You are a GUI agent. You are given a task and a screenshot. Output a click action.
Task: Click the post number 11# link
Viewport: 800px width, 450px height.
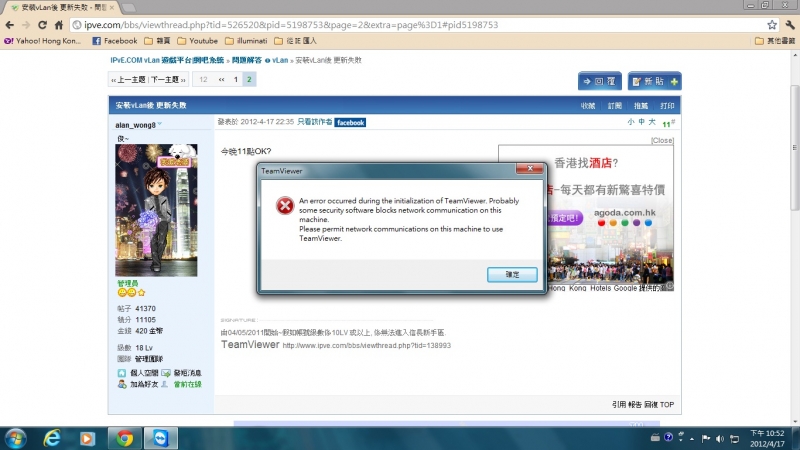(668, 123)
